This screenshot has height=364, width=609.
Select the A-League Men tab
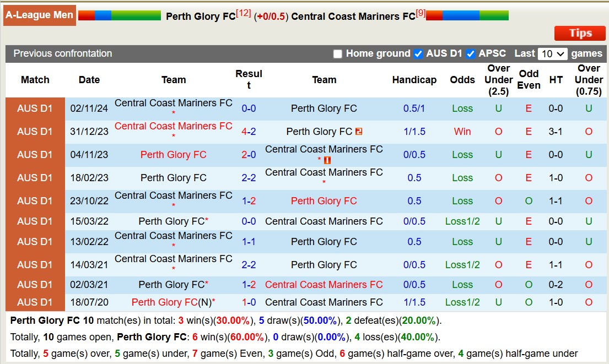[x=39, y=15]
